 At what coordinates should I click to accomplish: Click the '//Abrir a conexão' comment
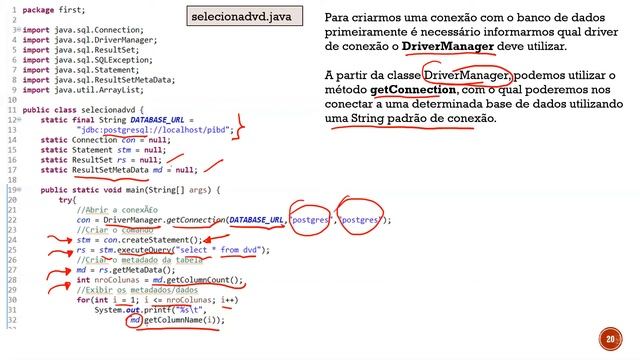point(117,210)
